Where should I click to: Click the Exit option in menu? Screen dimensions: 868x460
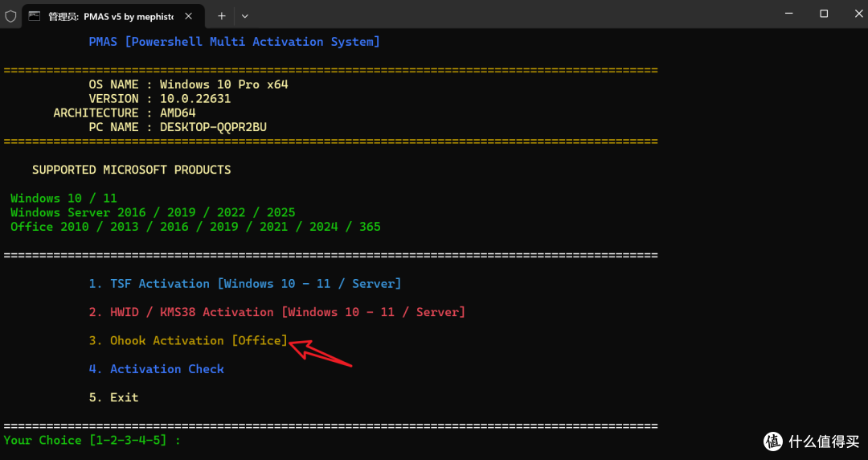pos(113,397)
